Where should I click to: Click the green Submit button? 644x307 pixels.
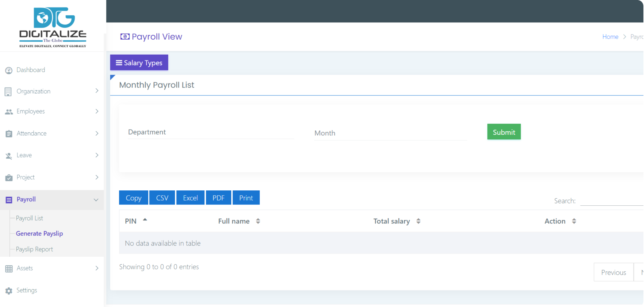coord(504,132)
